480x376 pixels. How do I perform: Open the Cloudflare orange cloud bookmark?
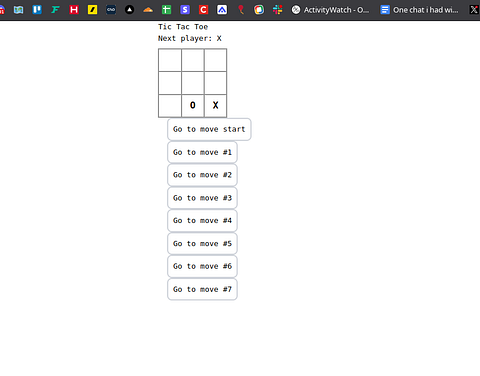tap(148, 10)
